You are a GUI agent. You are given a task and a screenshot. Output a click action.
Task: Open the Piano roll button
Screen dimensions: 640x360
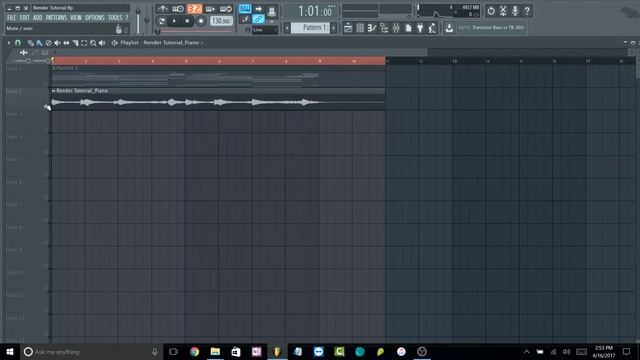372,28
